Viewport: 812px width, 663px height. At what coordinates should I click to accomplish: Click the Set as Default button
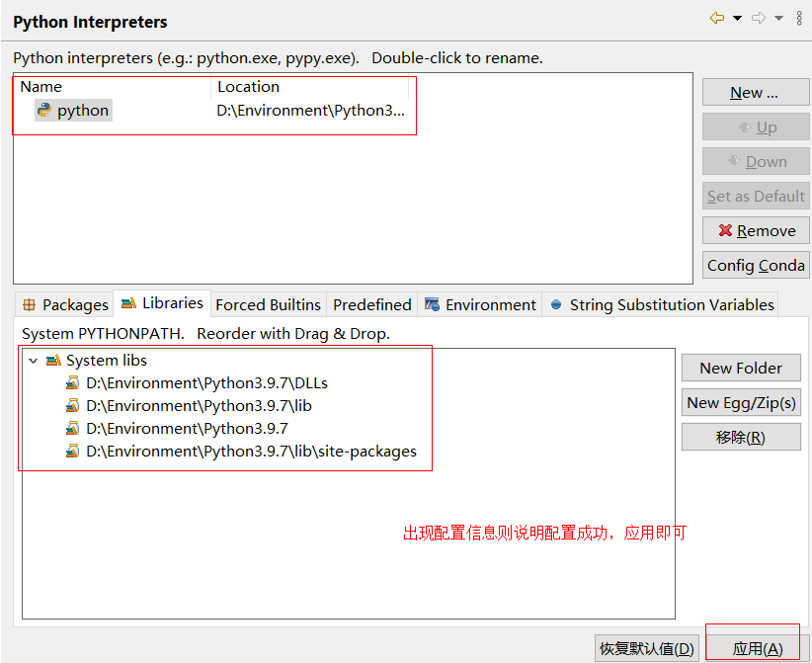756,196
